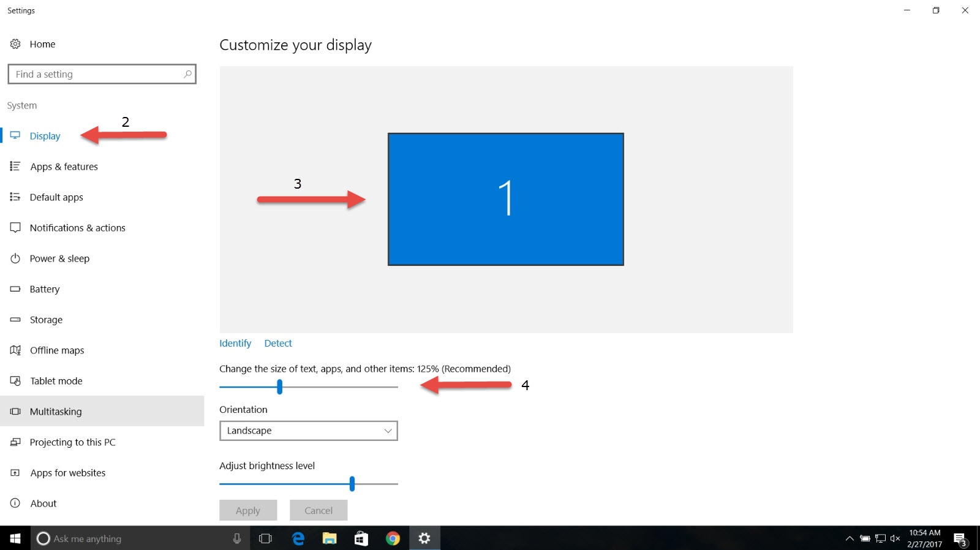
Task: Go to Power & sleep settings
Action: [59, 258]
